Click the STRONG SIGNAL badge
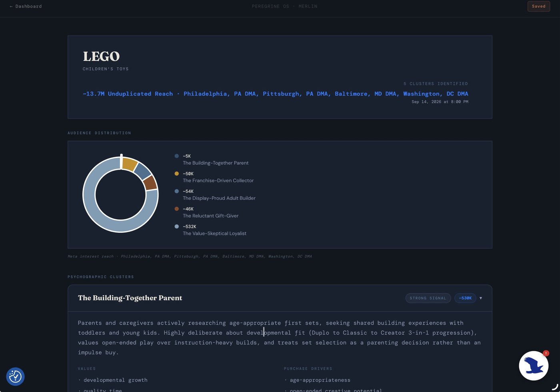 (x=428, y=298)
